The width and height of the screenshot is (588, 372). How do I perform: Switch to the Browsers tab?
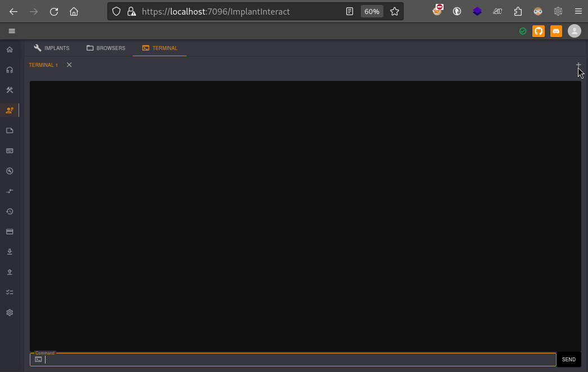[106, 48]
